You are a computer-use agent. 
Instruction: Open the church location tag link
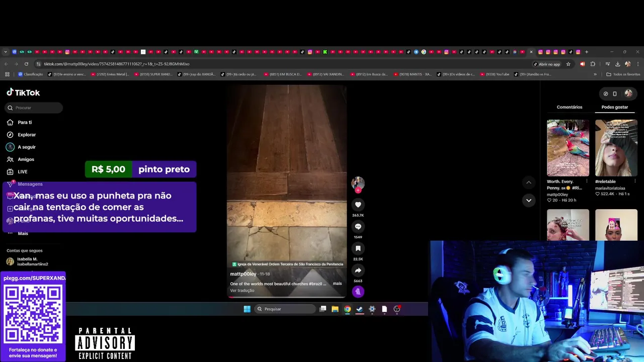click(x=288, y=264)
